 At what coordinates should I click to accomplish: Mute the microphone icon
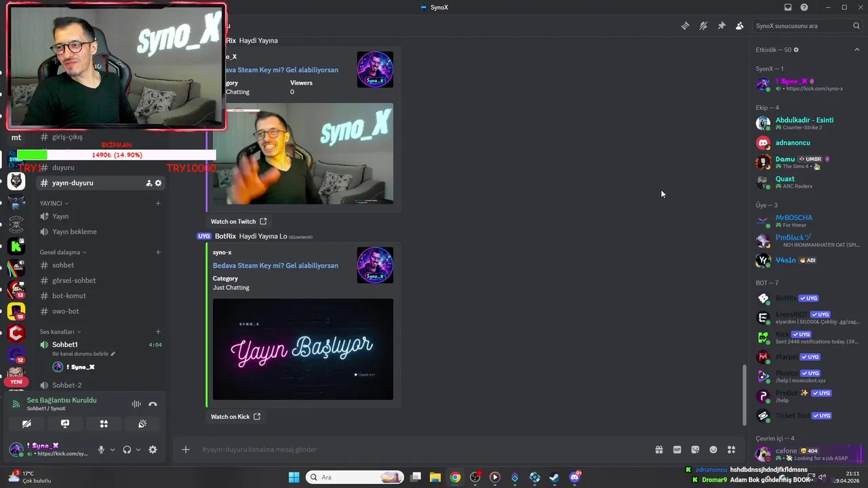(101, 449)
